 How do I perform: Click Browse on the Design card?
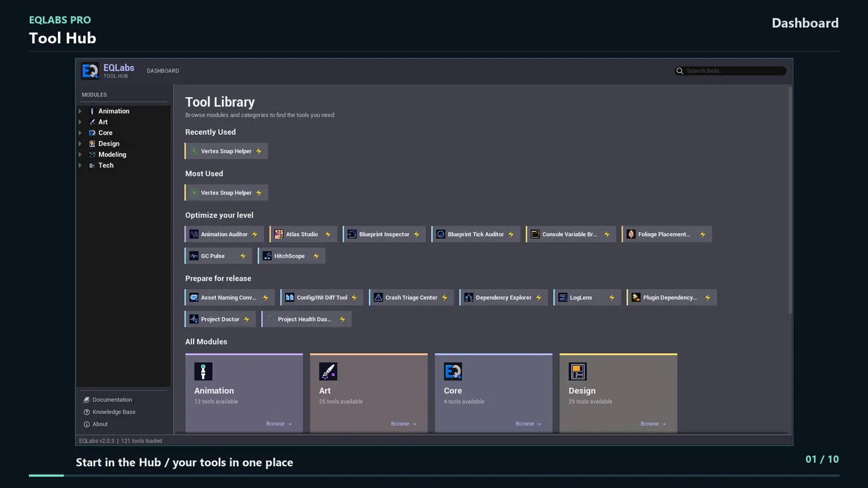[x=653, y=424]
